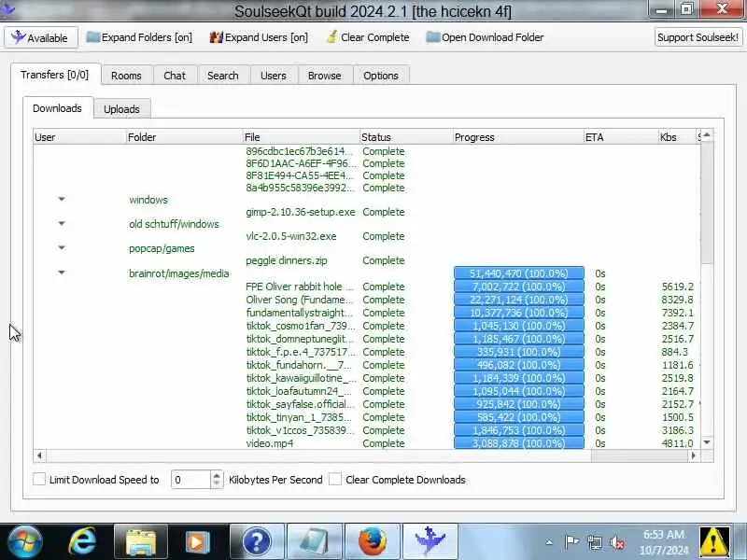Select the Transfers [0/0] tab
The width and height of the screenshot is (747, 560).
coord(55,75)
